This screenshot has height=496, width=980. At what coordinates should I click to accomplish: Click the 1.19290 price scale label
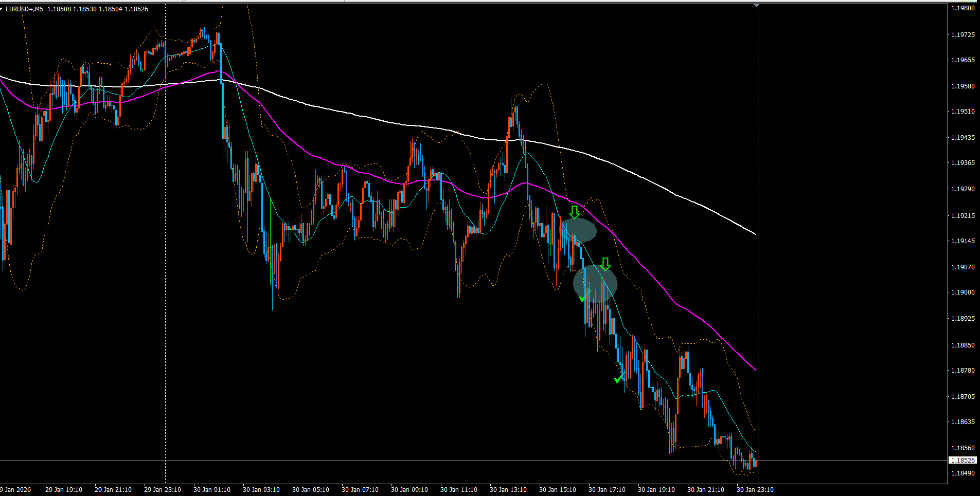[x=963, y=189]
